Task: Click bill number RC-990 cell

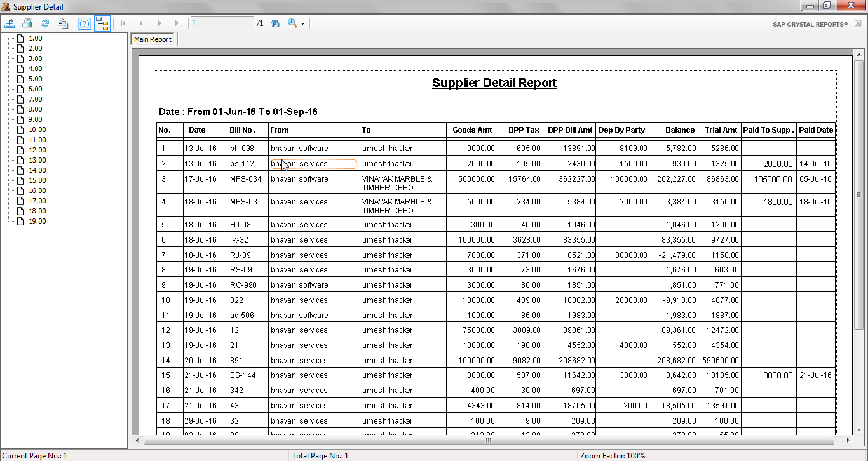Action: click(x=243, y=285)
